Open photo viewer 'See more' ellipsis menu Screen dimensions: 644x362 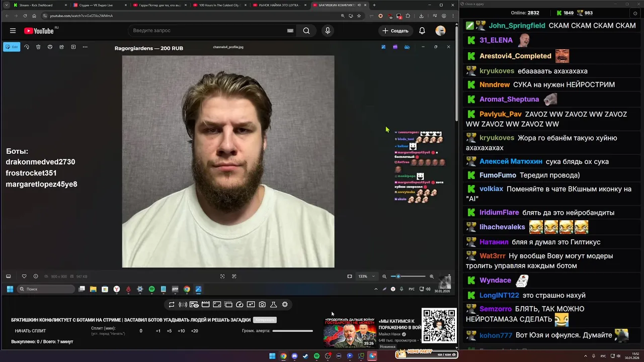[x=85, y=47]
